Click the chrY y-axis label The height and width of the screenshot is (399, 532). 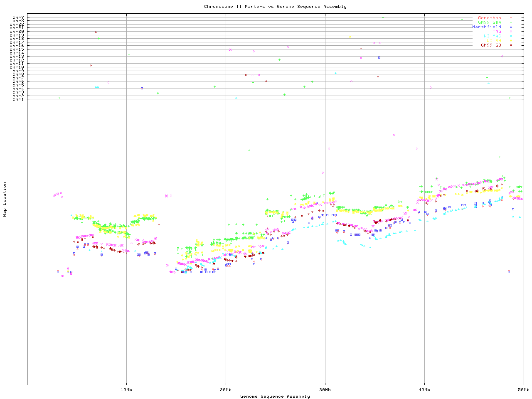[x=18, y=17]
